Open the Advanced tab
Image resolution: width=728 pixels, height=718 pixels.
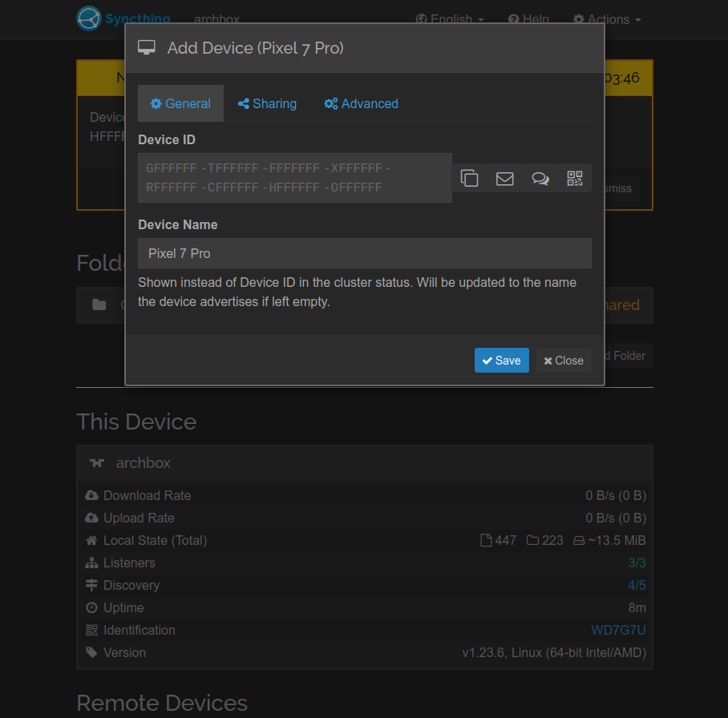click(361, 103)
